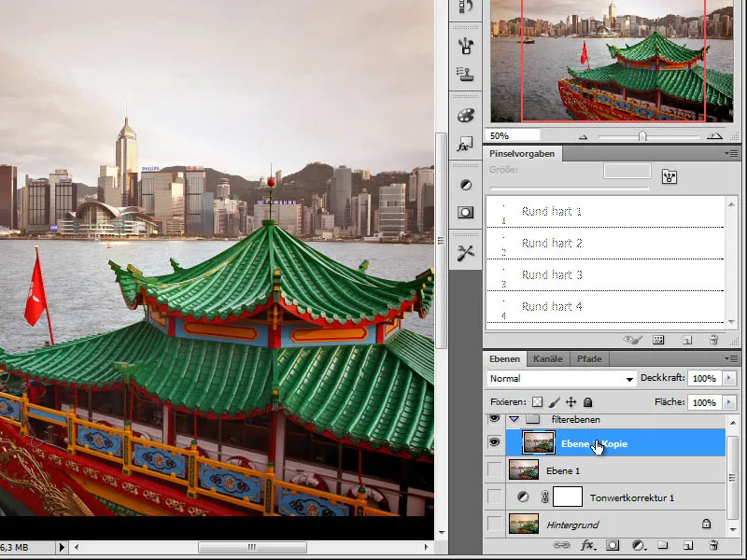Show the Ebene 1 layer
Image resolution: width=747 pixels, height=560 pixels.
coord(494,469)
